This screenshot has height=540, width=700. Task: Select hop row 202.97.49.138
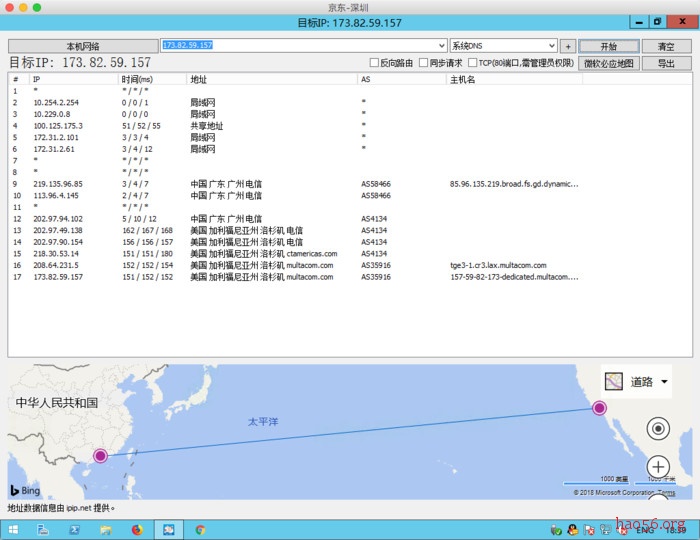pos(350,230)
